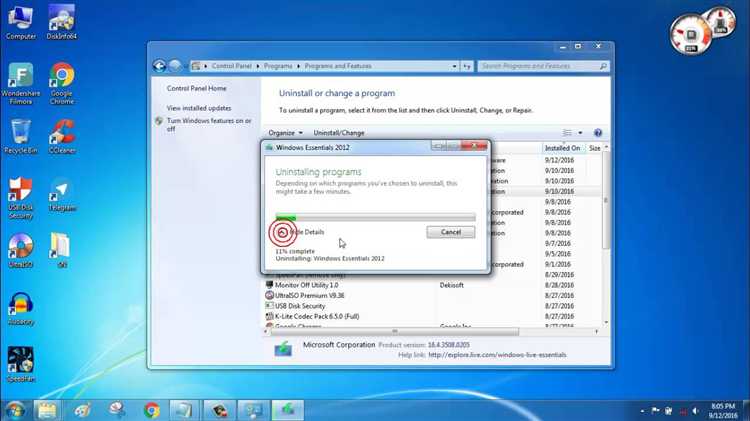Select the CCleaner desktop shortcut

(62, 137)
